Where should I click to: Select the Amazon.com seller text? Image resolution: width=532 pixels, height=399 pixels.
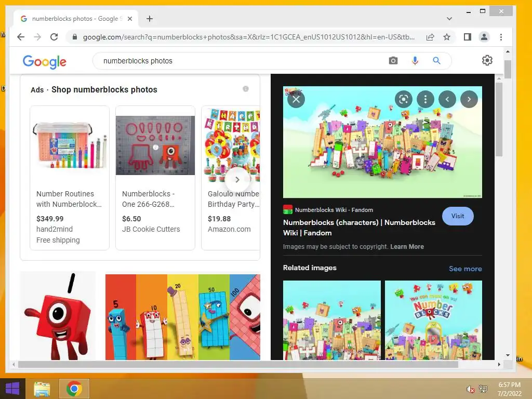pyautogui.click(x=229, y=229)
